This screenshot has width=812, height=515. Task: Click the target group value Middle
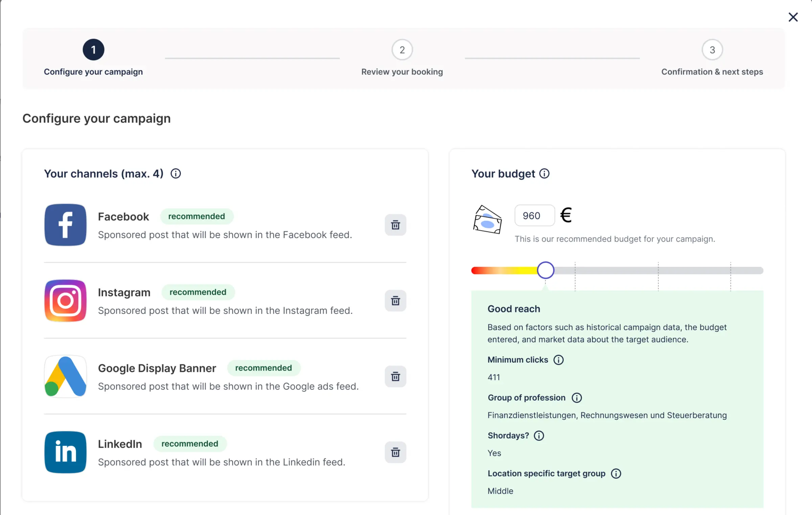pyautogui.click(x=500, y=491)
